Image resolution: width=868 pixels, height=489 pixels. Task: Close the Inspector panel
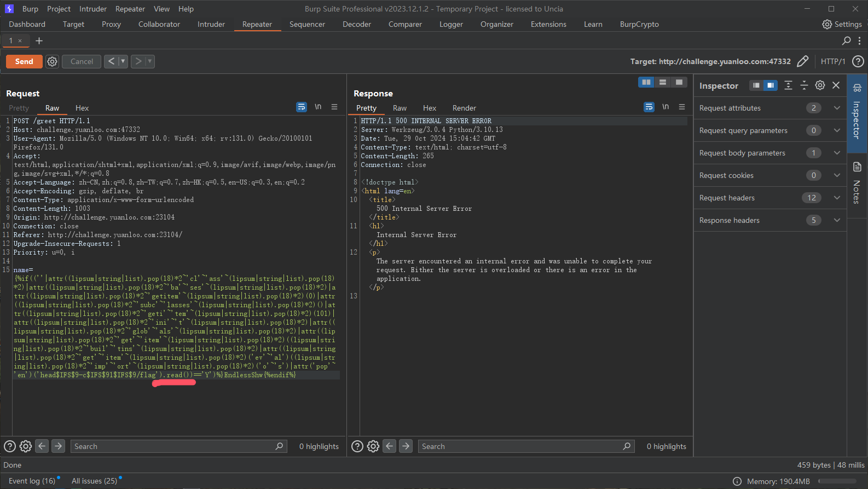[836, 85]
